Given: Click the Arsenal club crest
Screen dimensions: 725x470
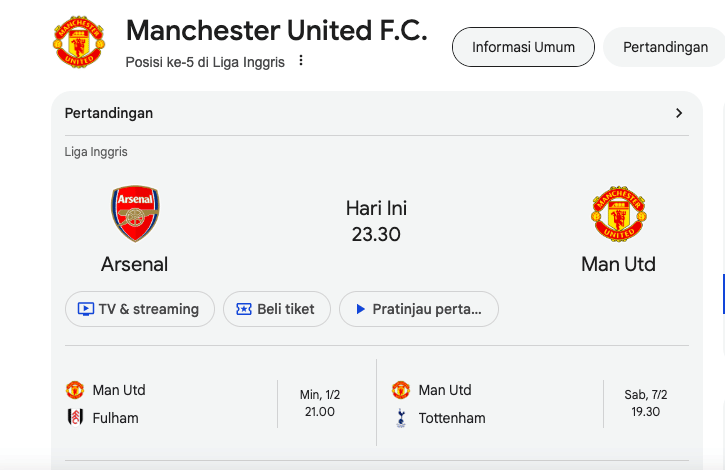Looking at the screenshot, I should pyautogui.click(x=135, y=213).
